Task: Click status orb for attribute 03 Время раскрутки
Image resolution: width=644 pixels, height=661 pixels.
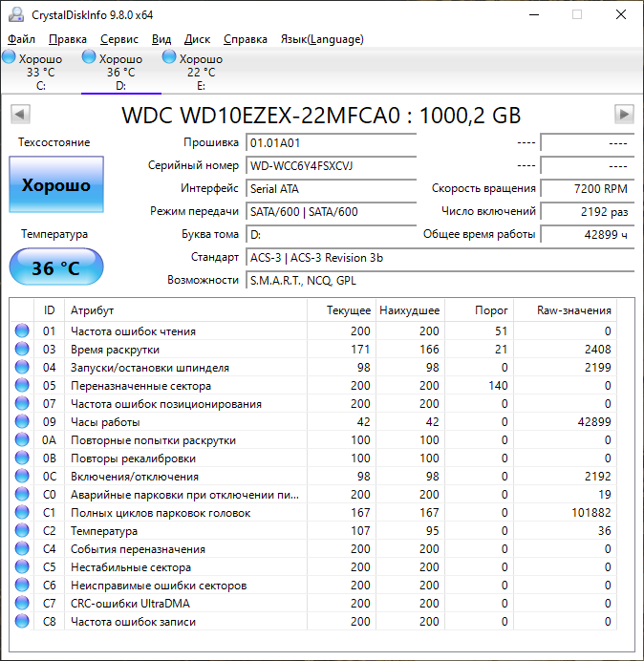Action: tap(22, 349)
